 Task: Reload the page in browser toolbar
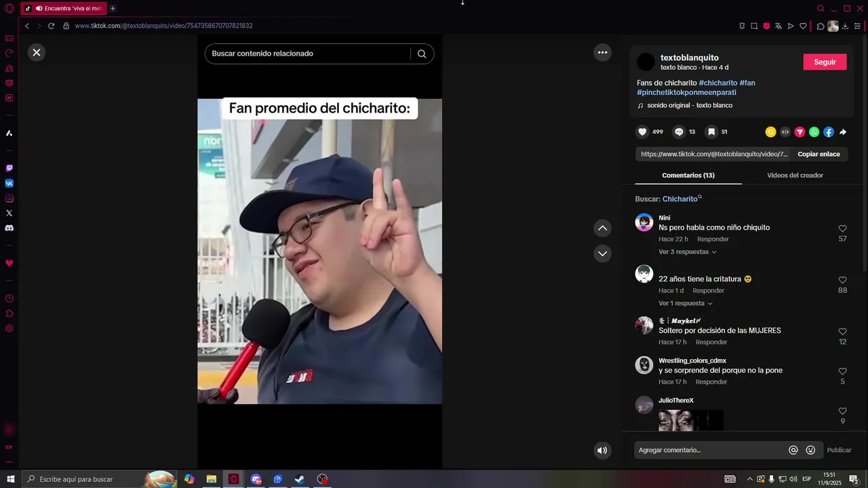coord(51,26)
